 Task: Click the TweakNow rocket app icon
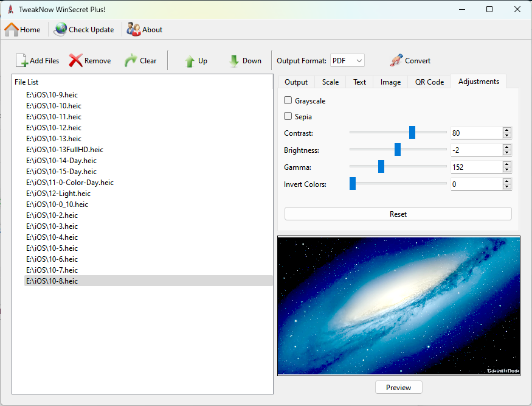point(10,10)
